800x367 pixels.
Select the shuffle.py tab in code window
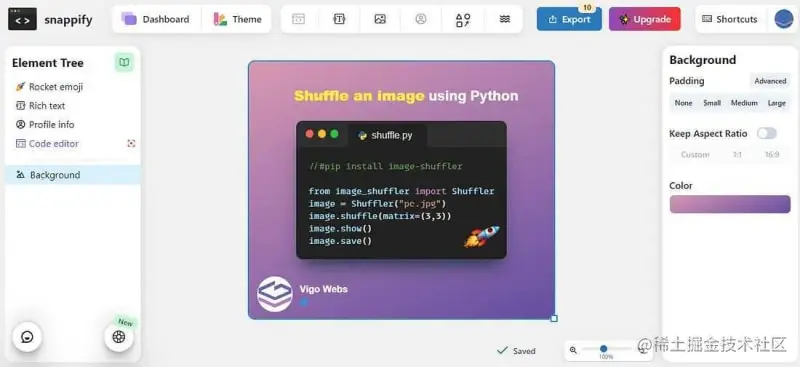pyautogui.click(x=387, y=135)
